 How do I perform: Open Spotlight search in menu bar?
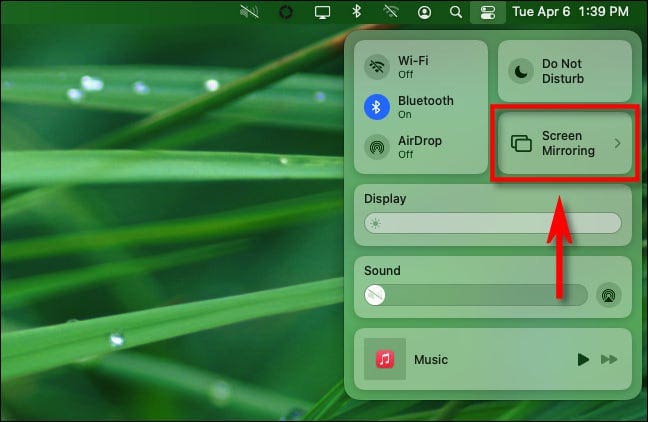click(x=456, y=13)
